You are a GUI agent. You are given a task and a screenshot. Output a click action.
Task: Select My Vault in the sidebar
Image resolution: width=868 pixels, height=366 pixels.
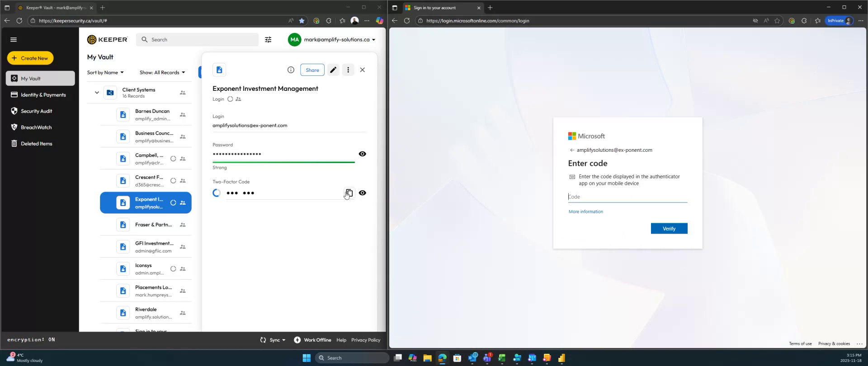pyautogui.click(x=40, y=78)
